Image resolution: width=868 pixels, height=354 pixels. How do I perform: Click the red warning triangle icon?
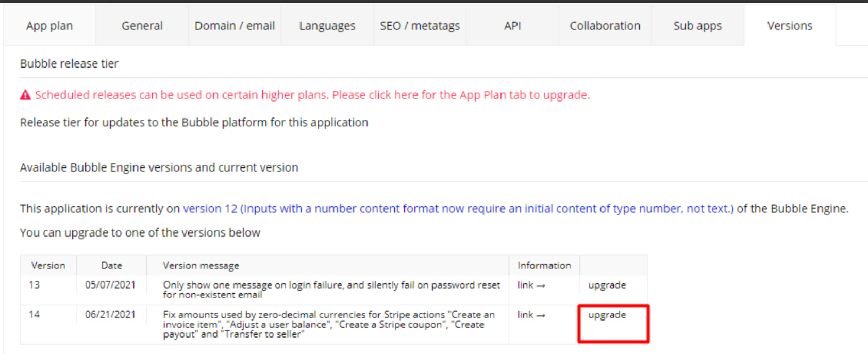(x=25, y=95)
